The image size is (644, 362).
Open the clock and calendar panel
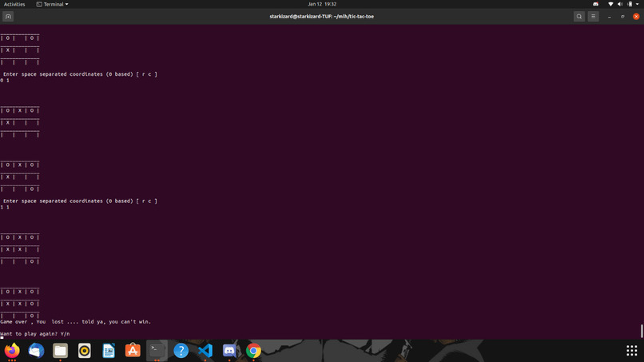coord(322,4)
